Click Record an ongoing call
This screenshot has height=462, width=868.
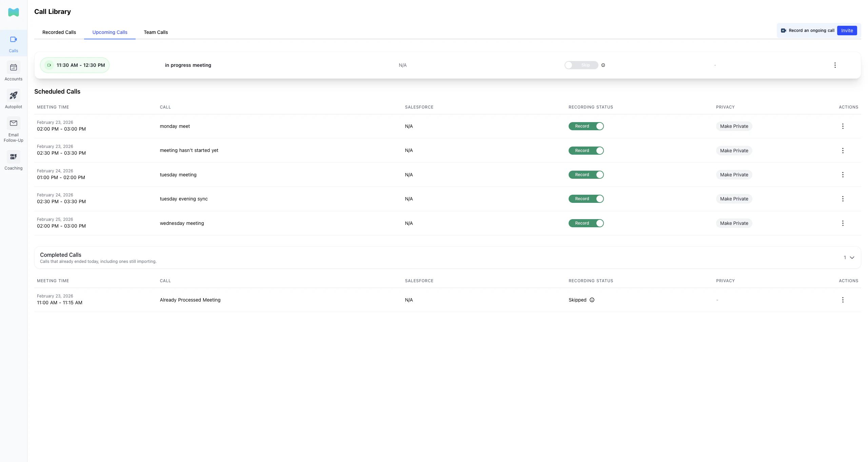(x=808, y=31)
